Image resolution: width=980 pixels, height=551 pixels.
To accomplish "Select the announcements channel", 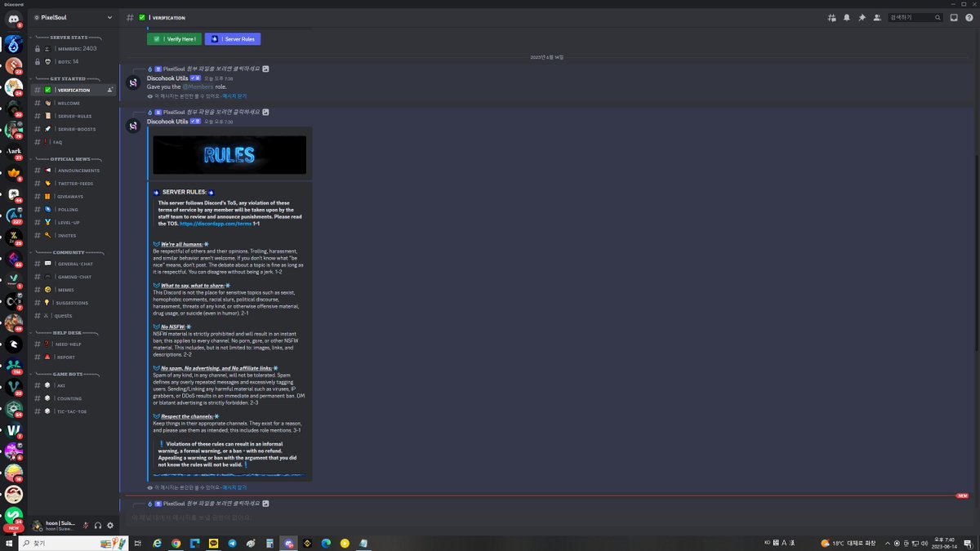I will pos(73,171).
